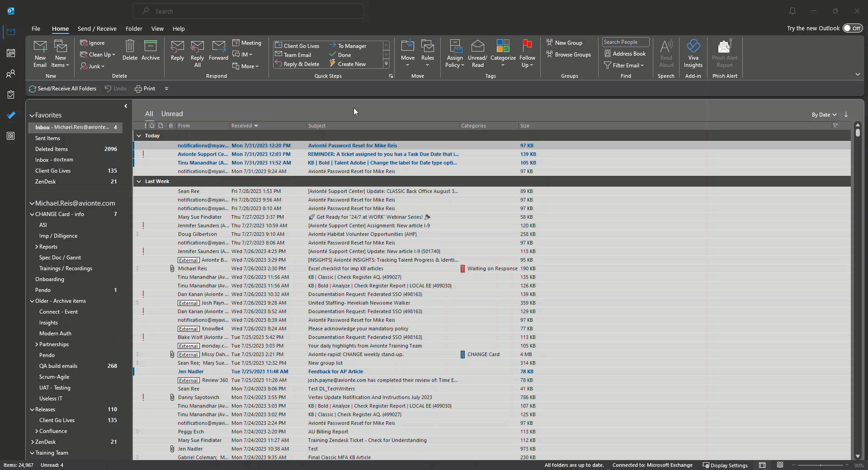Viewport: 868px width, 470px height.
Task: Open the Categorize dropdown
Action: (x=503, y=54)
